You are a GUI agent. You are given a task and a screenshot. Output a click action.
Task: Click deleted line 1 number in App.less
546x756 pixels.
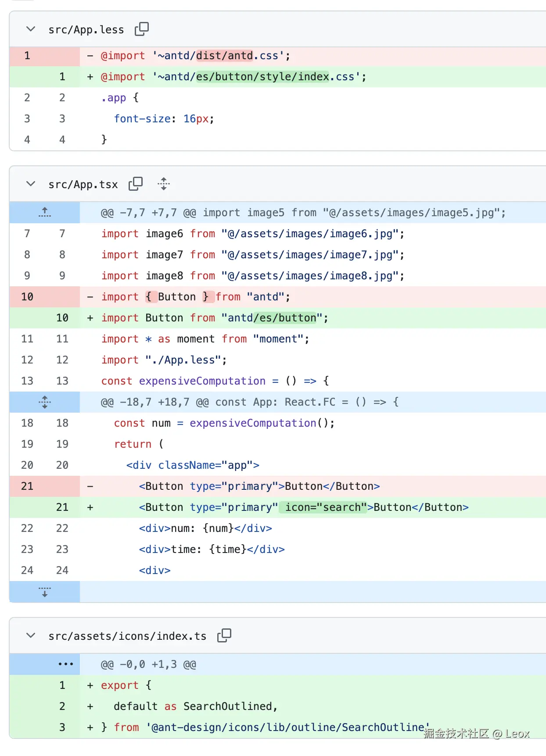point(27,56)
